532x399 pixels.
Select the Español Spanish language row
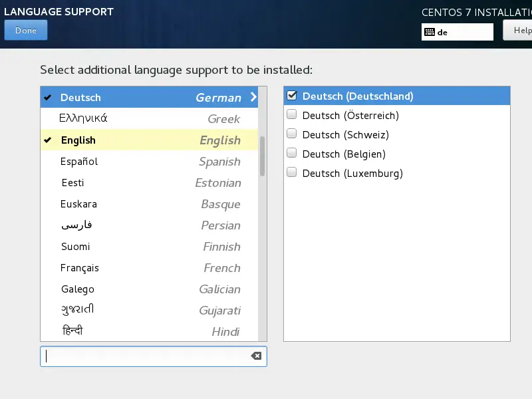click(x=149, y=161)
